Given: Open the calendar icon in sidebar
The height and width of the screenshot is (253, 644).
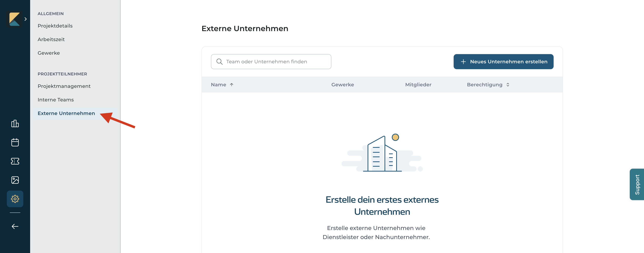Looking at the screenshot, I should (x=15, y=142).
